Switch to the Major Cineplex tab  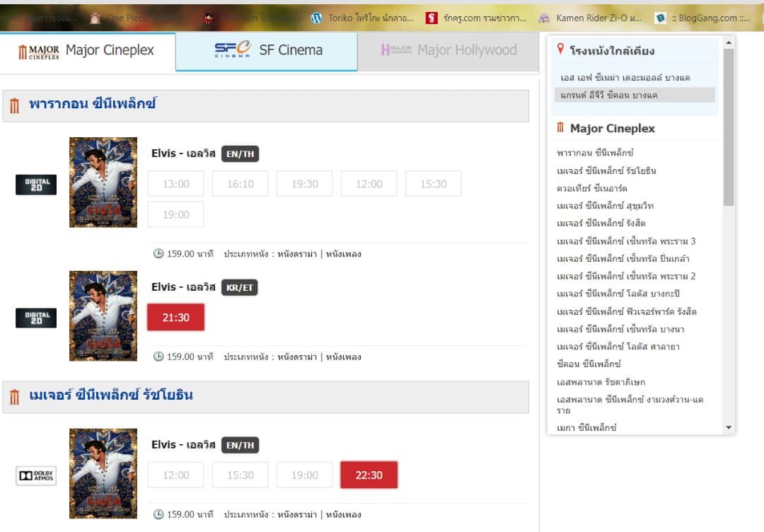point(88,52)
